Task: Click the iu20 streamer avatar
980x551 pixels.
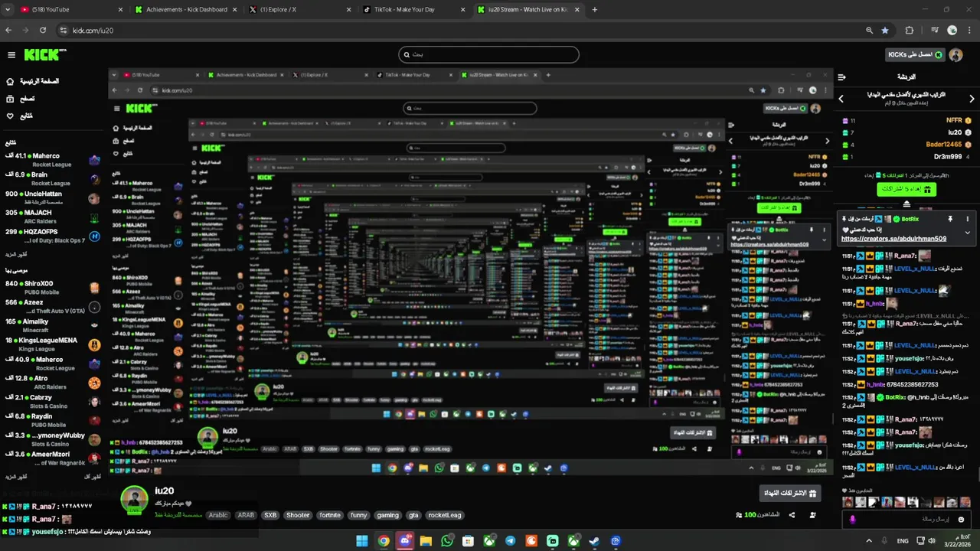Action: point(135,498)
